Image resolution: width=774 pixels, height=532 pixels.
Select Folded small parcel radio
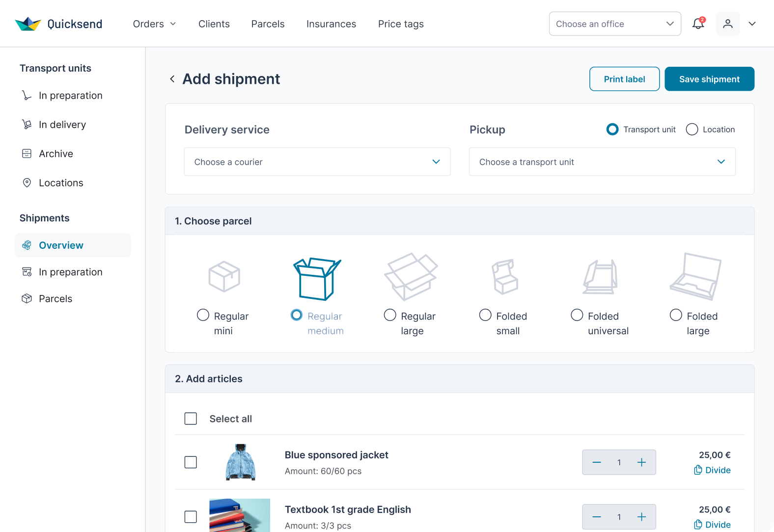point(485,315)
